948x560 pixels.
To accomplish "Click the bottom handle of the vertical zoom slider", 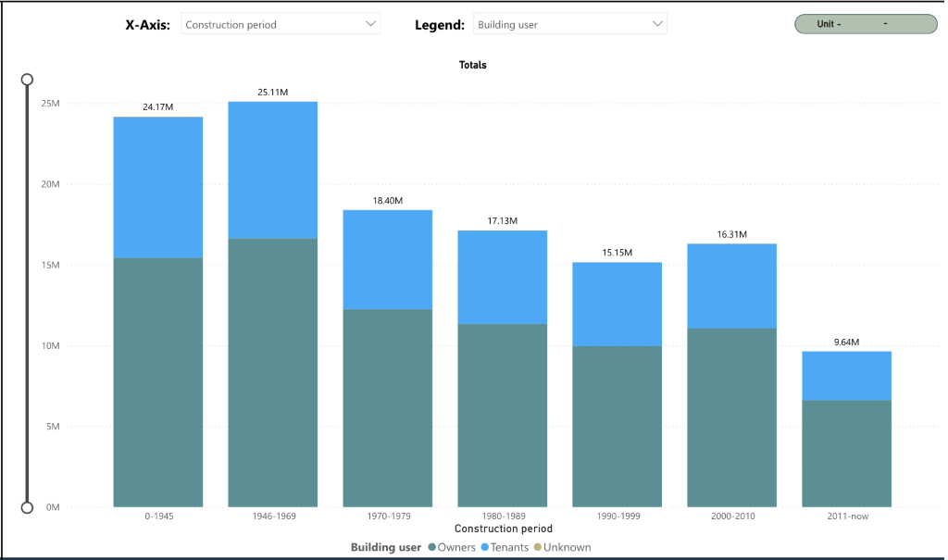I will (27, 507).
